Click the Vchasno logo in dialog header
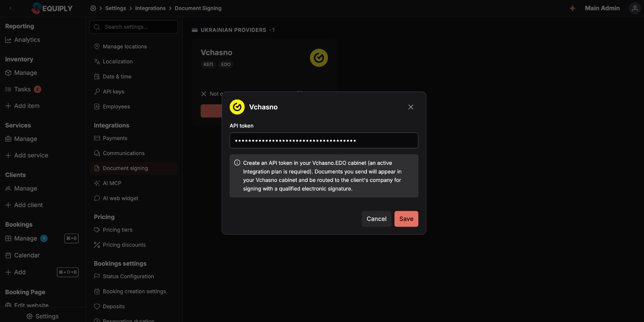 tap(237, 107)
